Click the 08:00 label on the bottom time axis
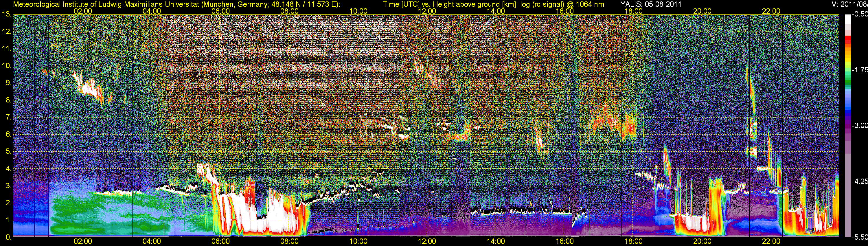The height and width of the screenshot is (246, 868). click(x=289, y=241)
